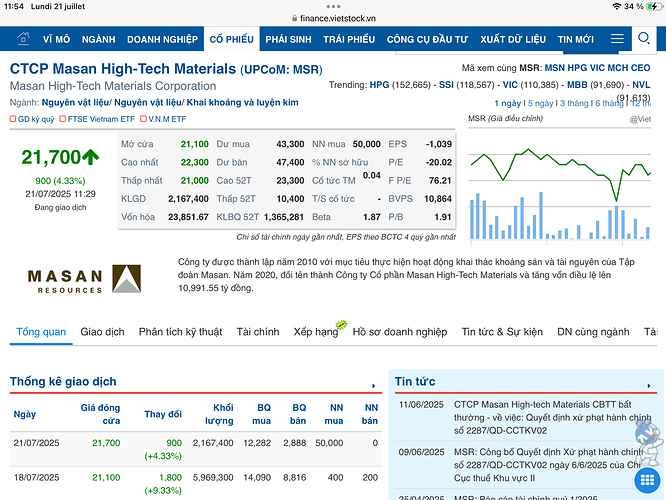This screenshot has height=500, width=666.
Task: Click the blue grid apps floating button
Action: 647,480
